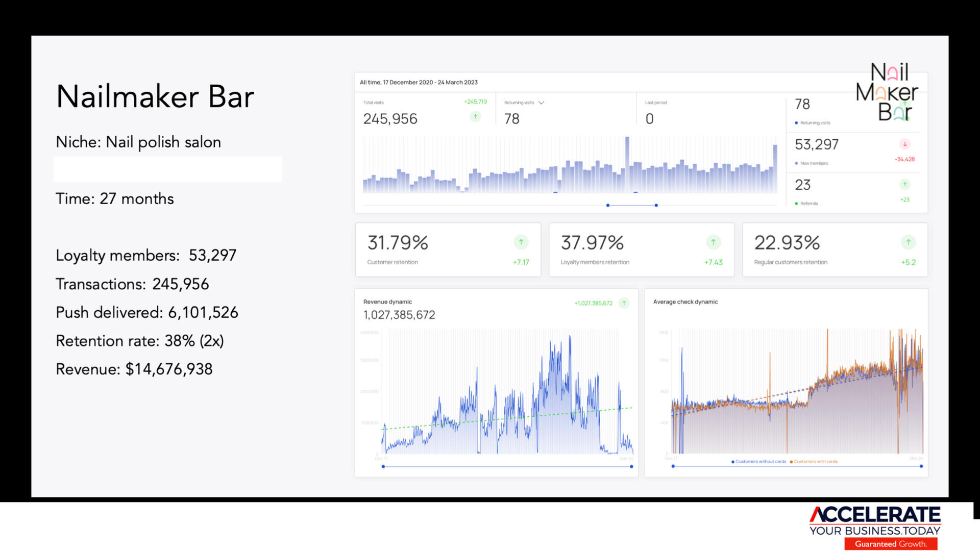This screenshot has height=551, width=980.
Task: Click the Total visits green up-arrow icon
Action: click(475, 117)
